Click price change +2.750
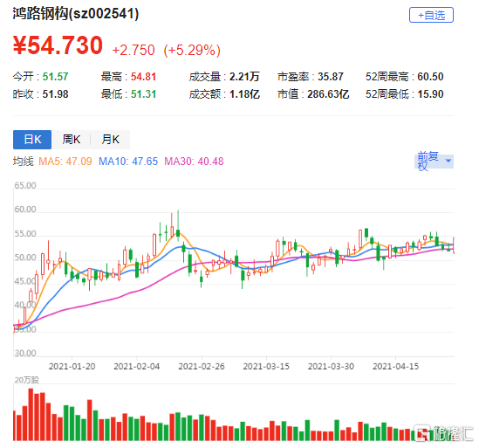 pos(133,50)
